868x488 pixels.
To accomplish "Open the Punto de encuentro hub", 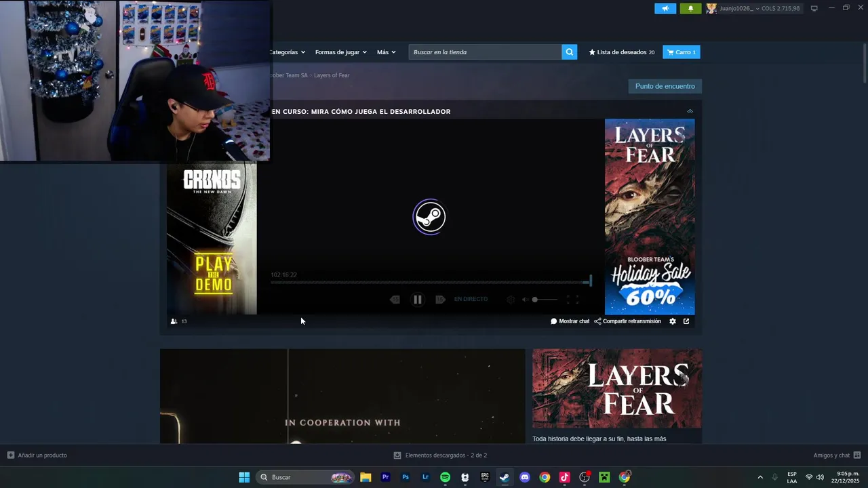I will coord(665,86).
